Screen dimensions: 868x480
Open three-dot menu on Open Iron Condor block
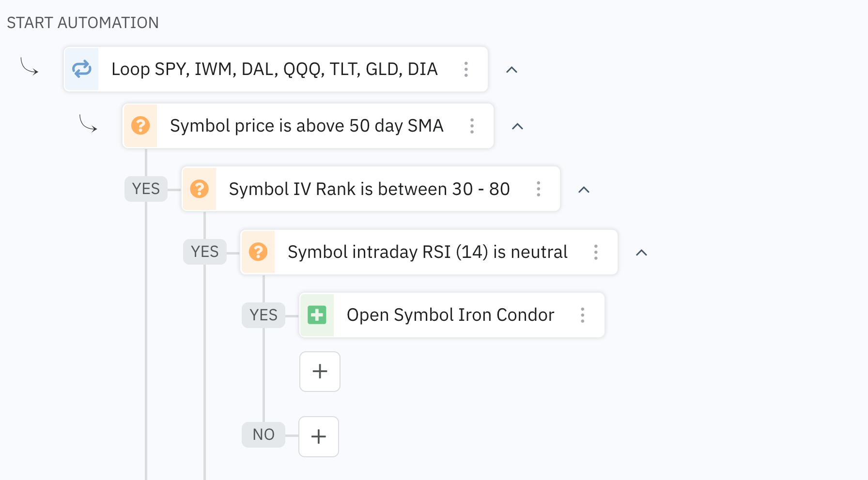(x=583, y=315)
